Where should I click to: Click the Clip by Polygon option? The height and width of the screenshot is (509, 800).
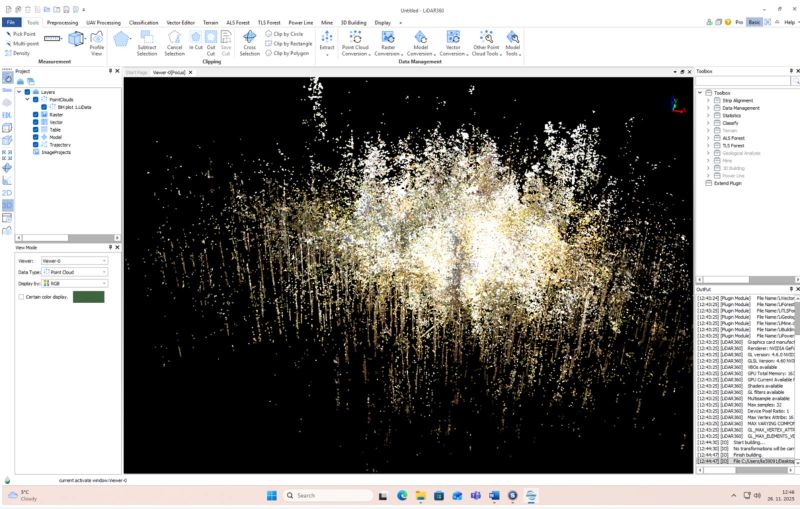289,53
